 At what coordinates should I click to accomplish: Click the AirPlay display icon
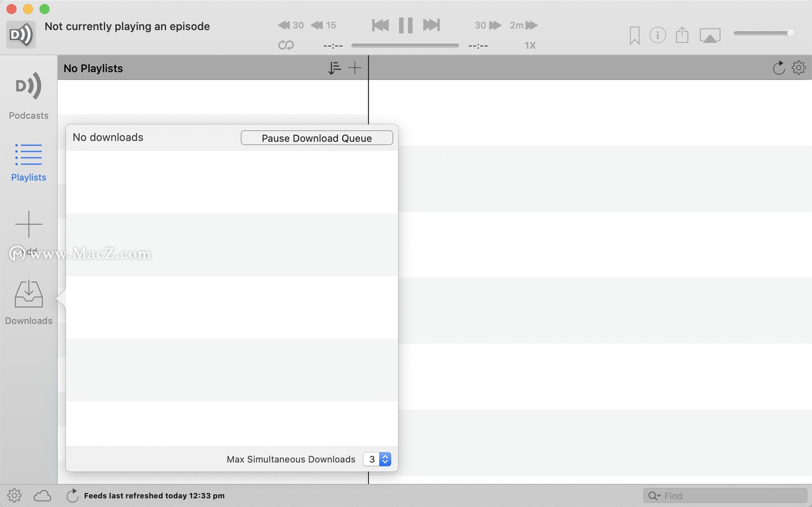pyautogui.click(x=710, y=34)
